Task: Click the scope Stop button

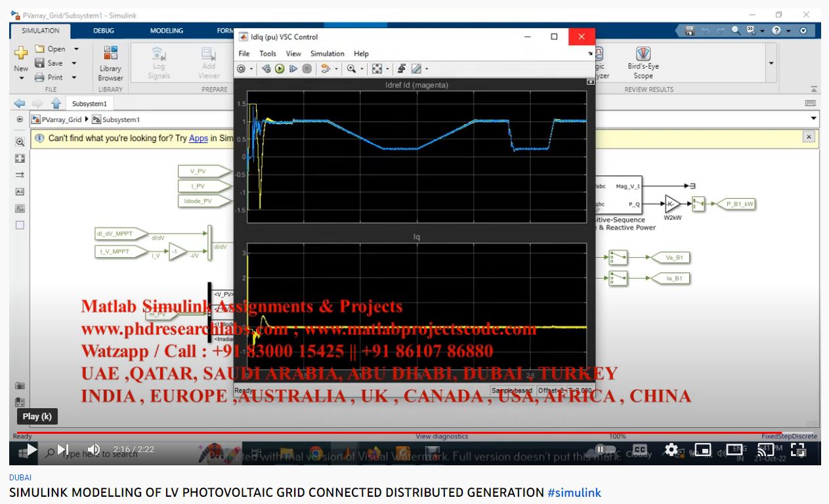Action: pyautogui.click(x=307, y=68)
